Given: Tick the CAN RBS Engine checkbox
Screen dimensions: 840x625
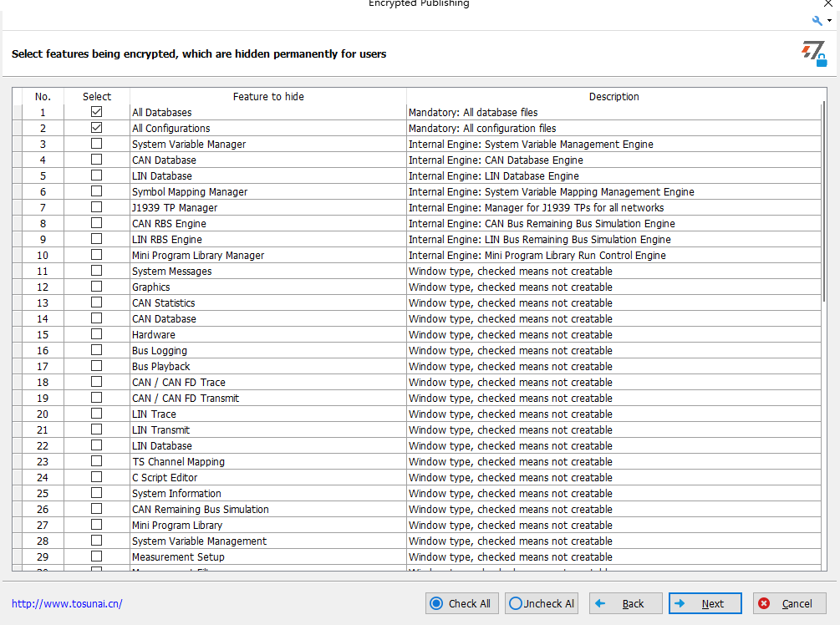Looking at the screenshot, I should (x=97, y=223).
